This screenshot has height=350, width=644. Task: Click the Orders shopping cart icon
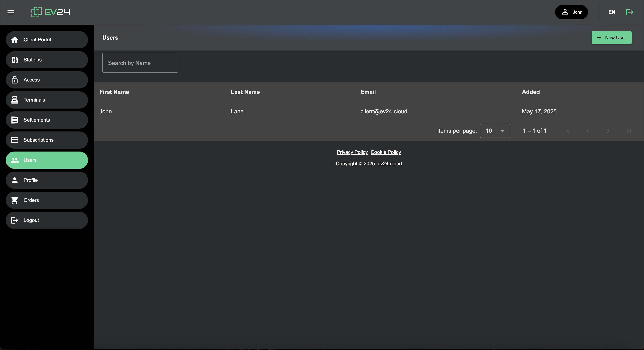15,200
